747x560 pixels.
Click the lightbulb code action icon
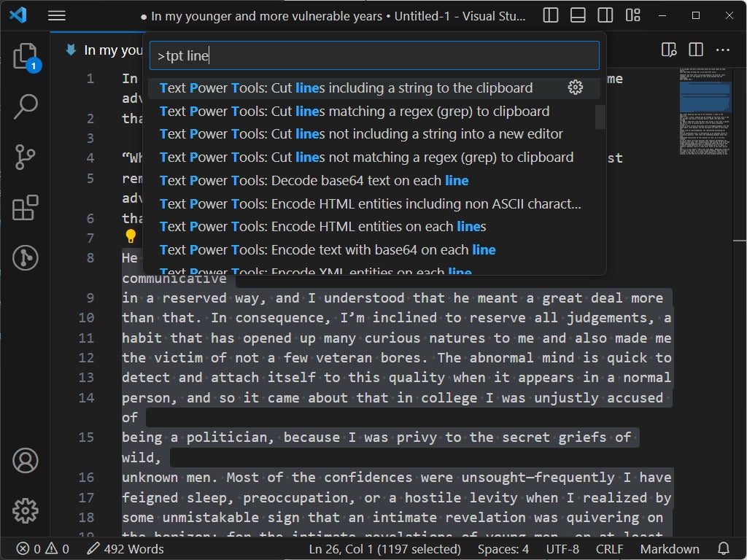130,236
